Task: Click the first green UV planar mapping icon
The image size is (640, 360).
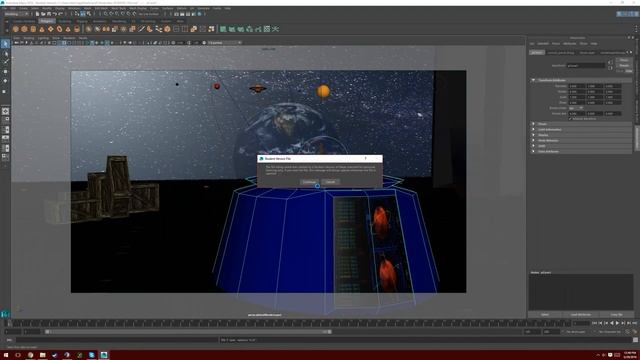Action: pyautogui.click(x=223, y=29)
